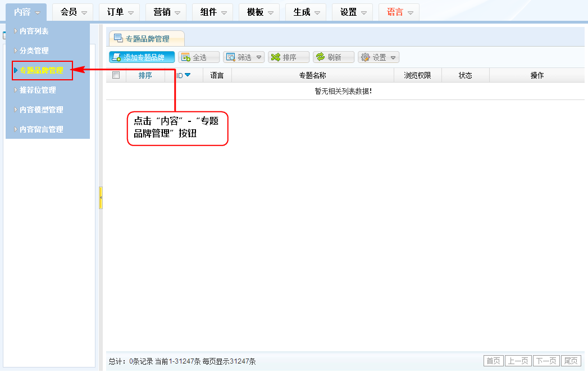Click the green 排序 sort icon
The width and height of the screenshot is (588, 372).
(x=275, y=57)
